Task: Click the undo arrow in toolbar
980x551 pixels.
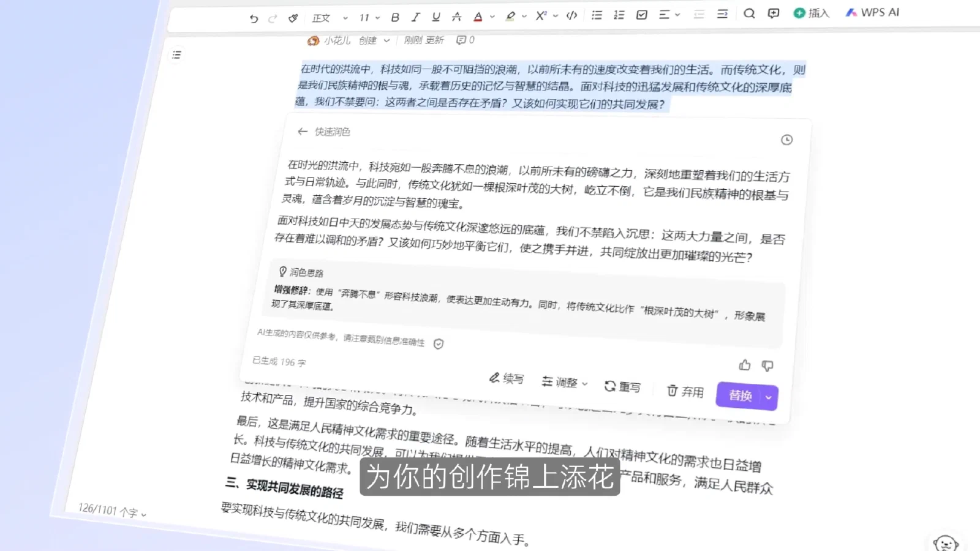Action: pos(254,18)
